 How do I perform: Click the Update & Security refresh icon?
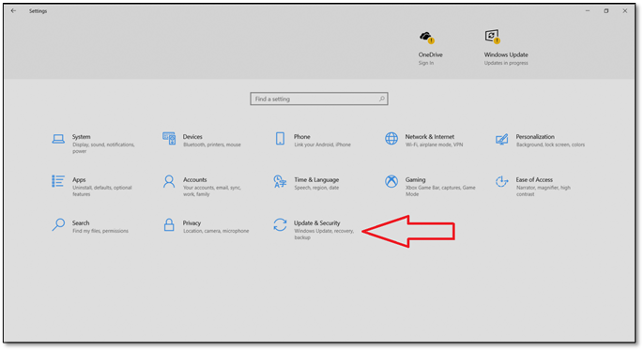tap(280, 225)
